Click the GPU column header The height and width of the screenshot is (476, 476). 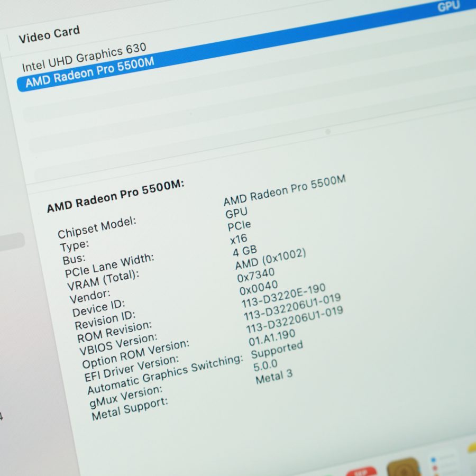tap(448, 6)
